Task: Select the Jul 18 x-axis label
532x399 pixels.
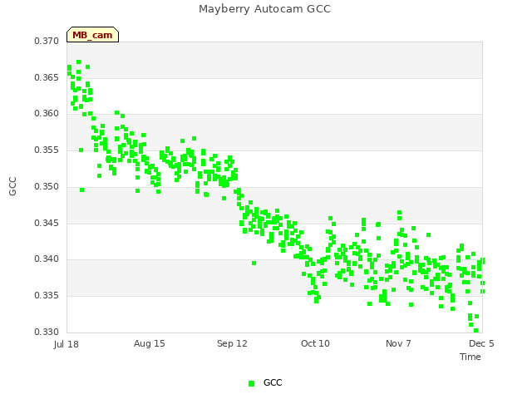Action: pos(66,344)
